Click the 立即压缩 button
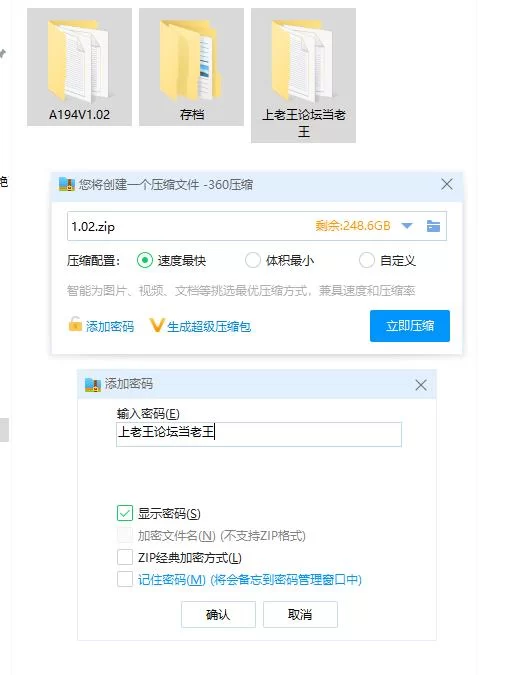 pyautogui.click(x=410, y=326)
